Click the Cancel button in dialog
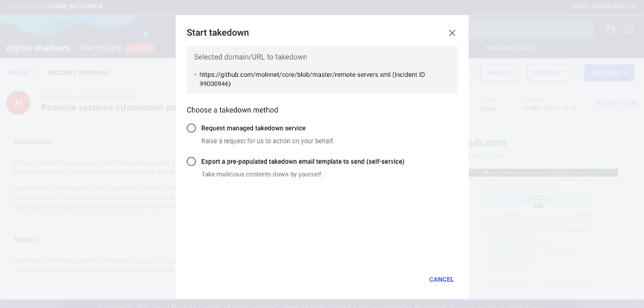Image resolution: width=644 pixels, height=308 pixels. point(441,280)
